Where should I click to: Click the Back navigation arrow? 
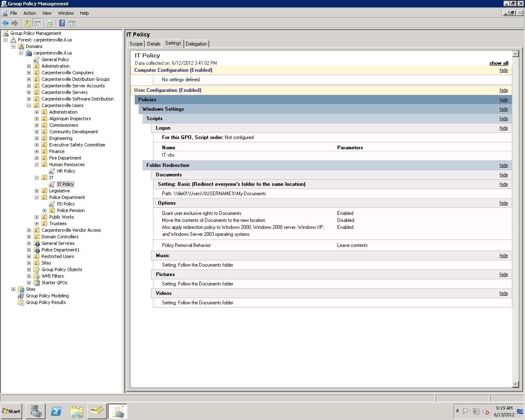coord(5,23)
